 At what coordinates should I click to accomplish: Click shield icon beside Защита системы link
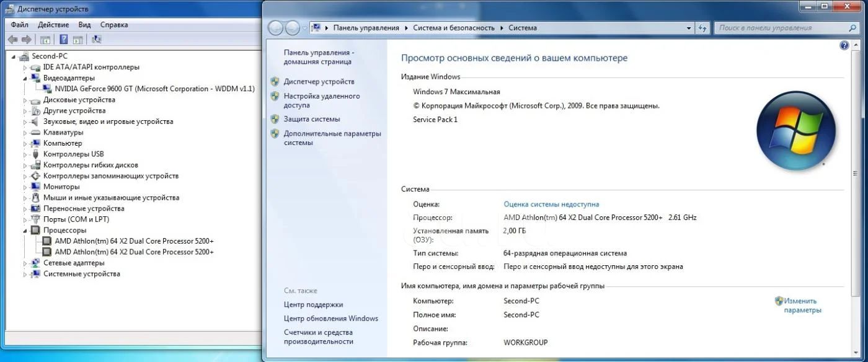[275, 118]
